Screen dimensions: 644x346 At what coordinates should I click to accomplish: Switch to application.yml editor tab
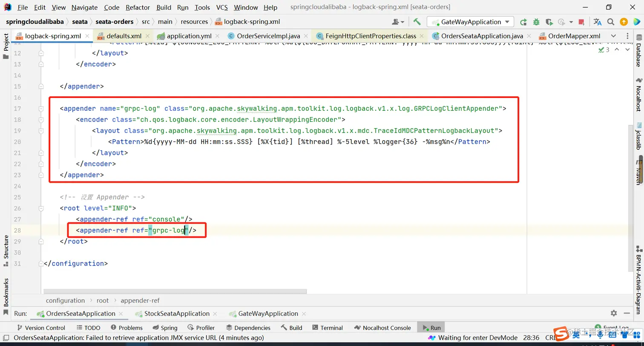point(189,36)
